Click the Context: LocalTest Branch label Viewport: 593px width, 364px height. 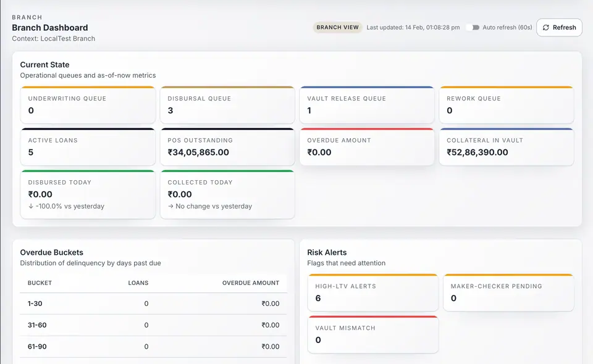coord(53,38)
